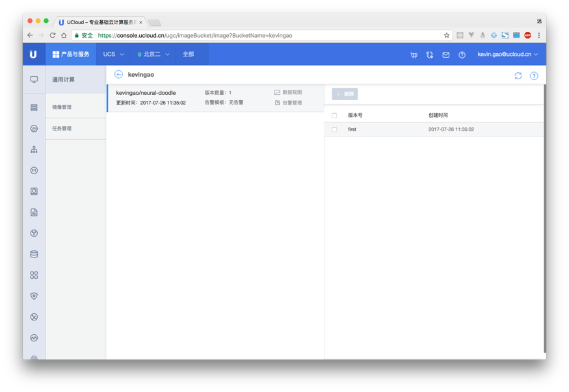The height and width of the screenshot is (392, 569).
Task: Click the help question icon in the blue header
Action: click(x=462, y=55)
